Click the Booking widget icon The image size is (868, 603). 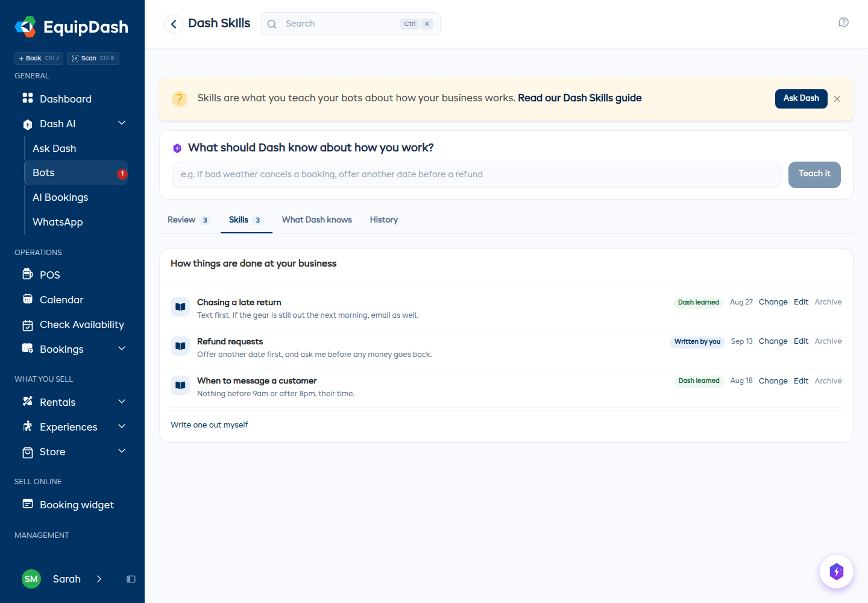tap(28, 504)
